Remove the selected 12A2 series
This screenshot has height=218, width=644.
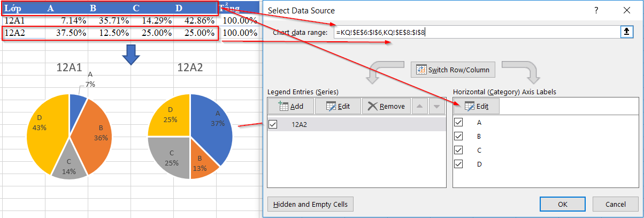tap(386, 106)
